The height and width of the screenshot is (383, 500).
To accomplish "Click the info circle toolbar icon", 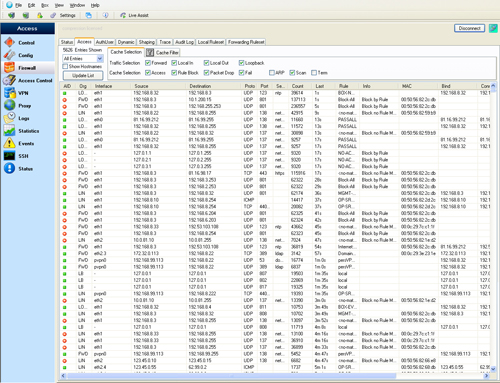I will pyautogui.click(x=105, y=15).
